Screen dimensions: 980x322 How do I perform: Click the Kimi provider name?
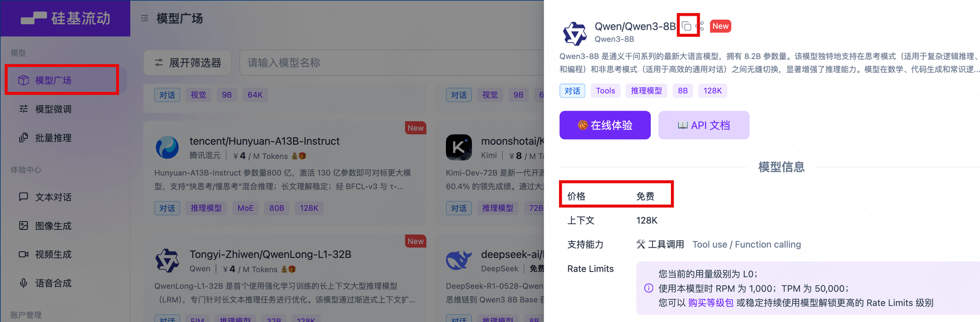click(x=489, y=156)
